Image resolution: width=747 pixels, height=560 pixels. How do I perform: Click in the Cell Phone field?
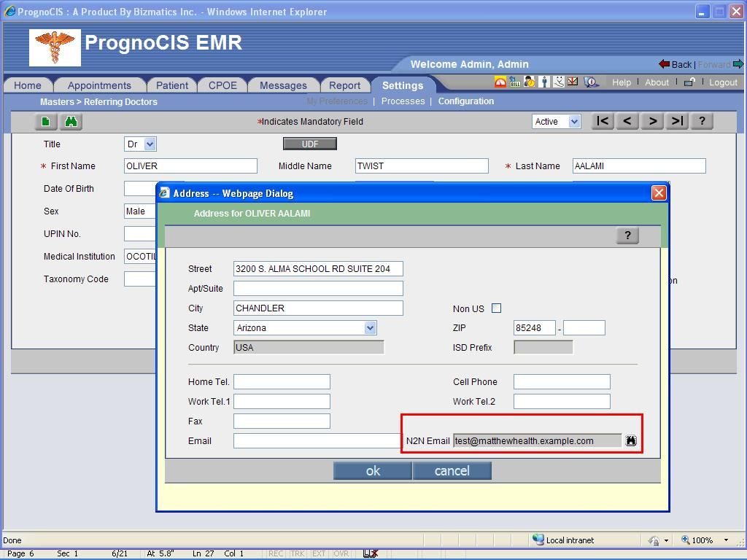click(x=562, y=381)
